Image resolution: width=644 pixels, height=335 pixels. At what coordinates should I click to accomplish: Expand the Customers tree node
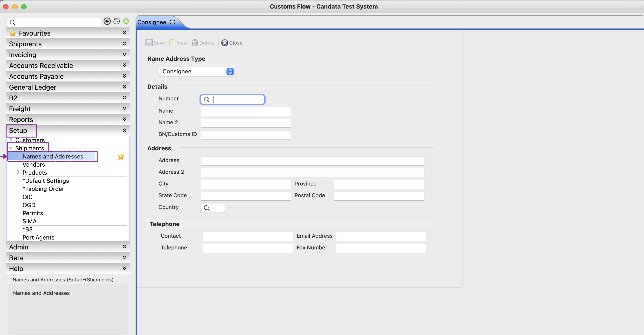click(x=11, y=140)
